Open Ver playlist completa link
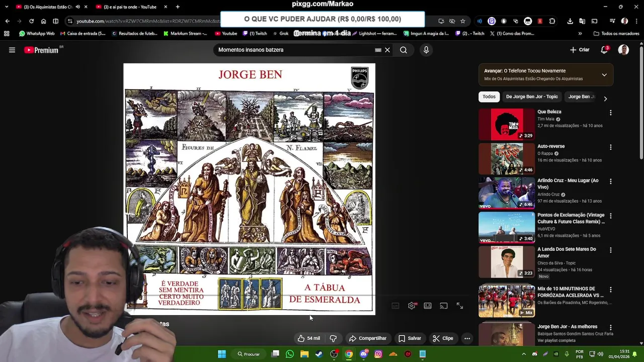This screenshot has width=644, height=362. (556, 340)
